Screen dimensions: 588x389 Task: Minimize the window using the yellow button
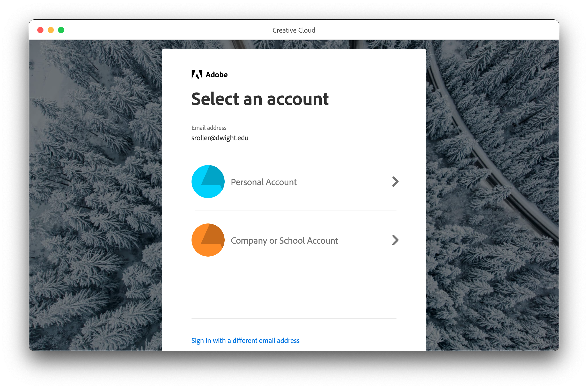(x=51, y=30)
